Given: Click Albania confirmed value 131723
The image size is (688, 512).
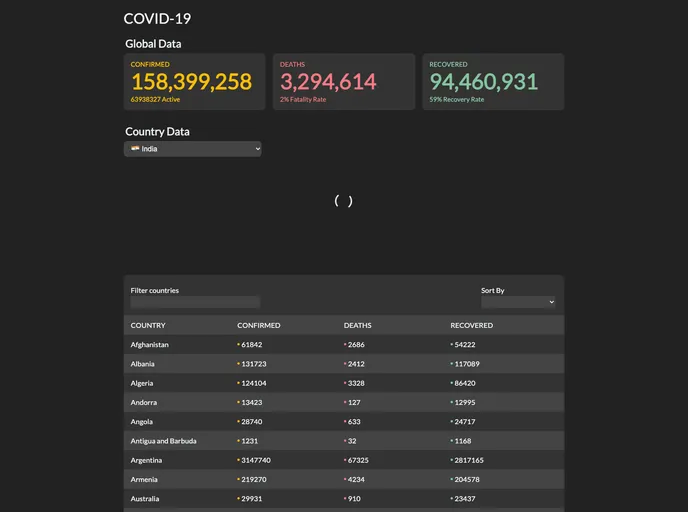Looking at the screenshot, I should (x=254, y=364).
